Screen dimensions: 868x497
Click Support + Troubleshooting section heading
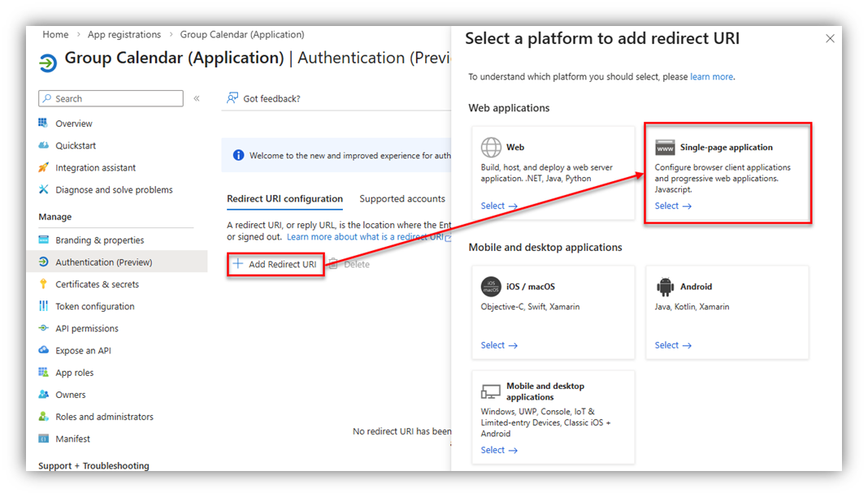pyautogui.click(x=93, y=465)
